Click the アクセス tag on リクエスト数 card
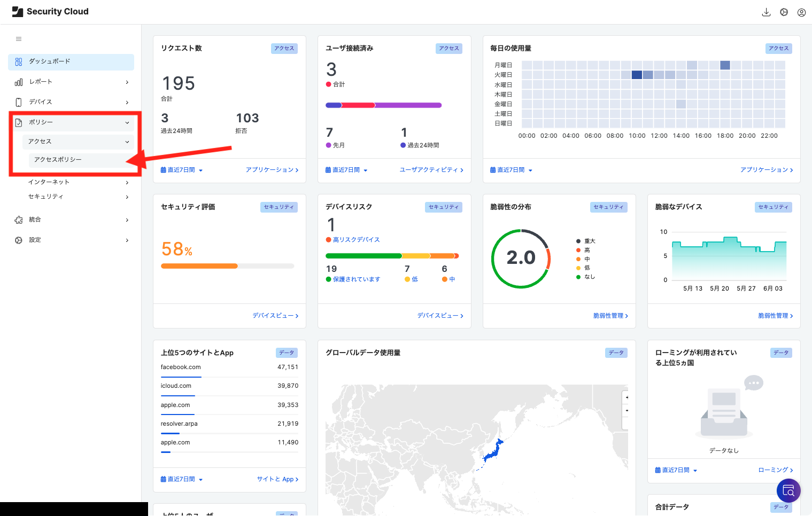Image resolution: width=812 pixels, height=516 pixels. click(284, 49)
